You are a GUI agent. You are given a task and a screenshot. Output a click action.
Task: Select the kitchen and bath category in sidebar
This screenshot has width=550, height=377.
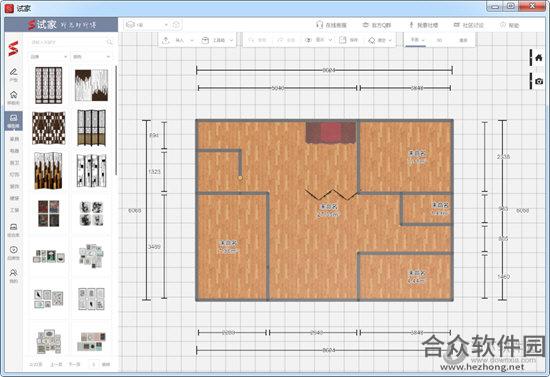[14, 163]
